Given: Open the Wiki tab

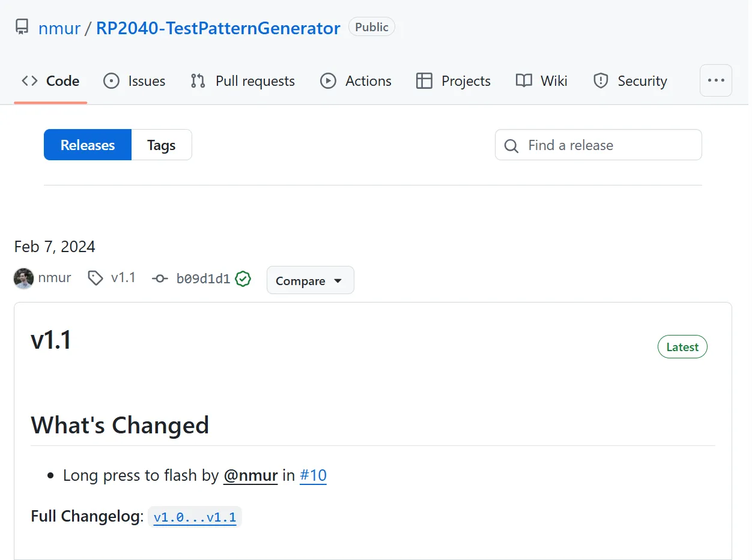Looking at the screenshot, I should [x=541, y=81].
